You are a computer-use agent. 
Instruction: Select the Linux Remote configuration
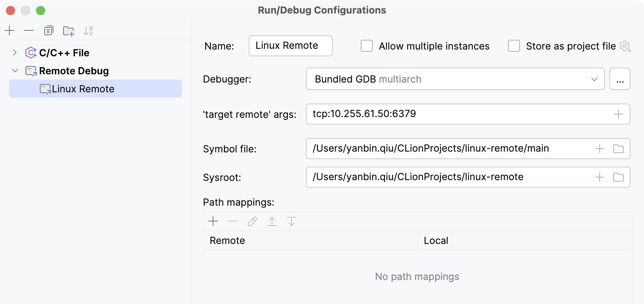[83, 89]
